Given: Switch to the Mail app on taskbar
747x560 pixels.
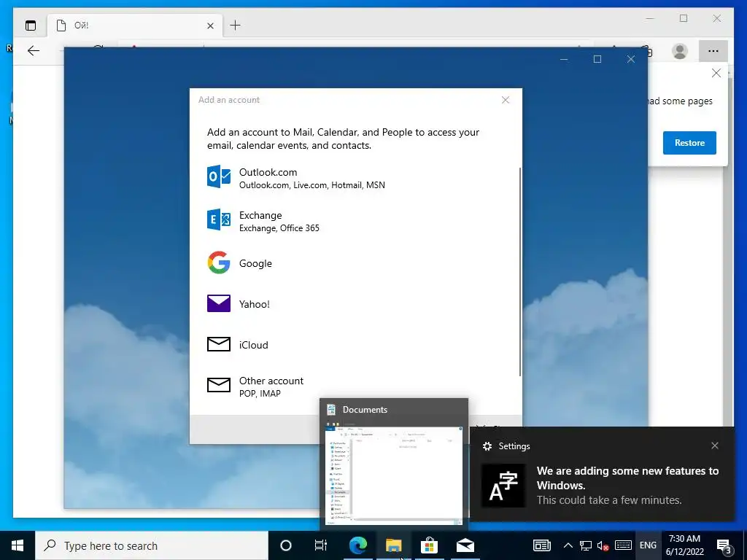Looking at the screenshot, I should [465, 545].
